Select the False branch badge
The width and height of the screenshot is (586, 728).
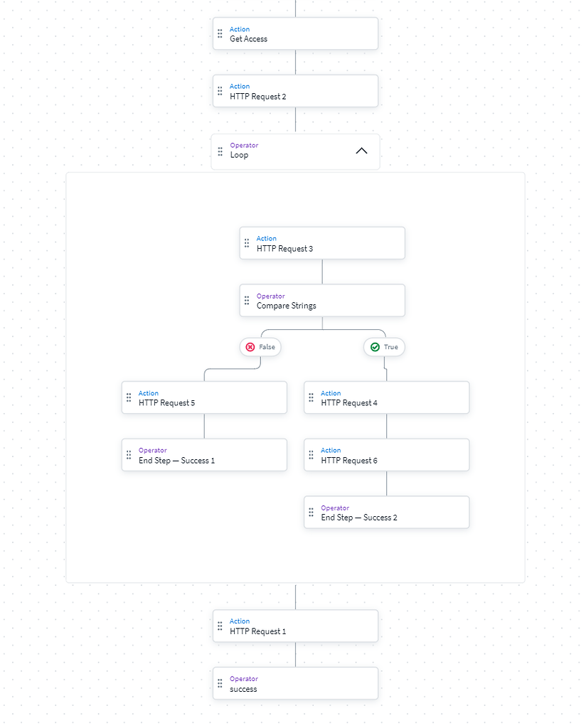(260, 347)
